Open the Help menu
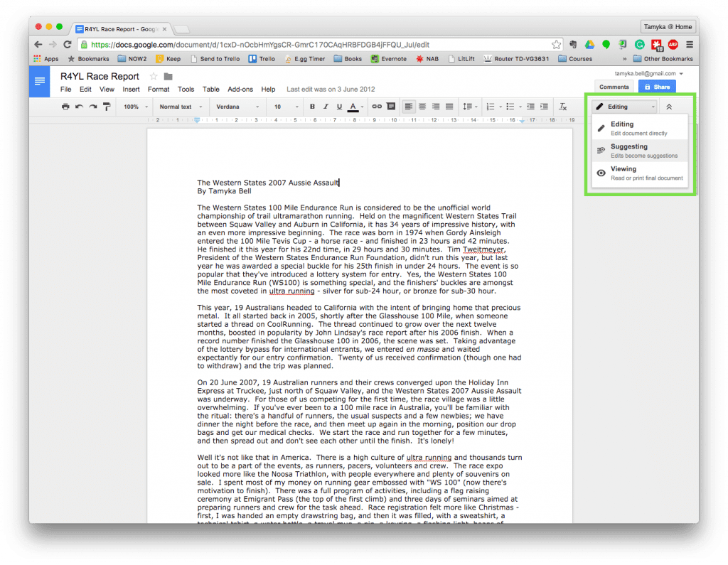 click(268, 89)
